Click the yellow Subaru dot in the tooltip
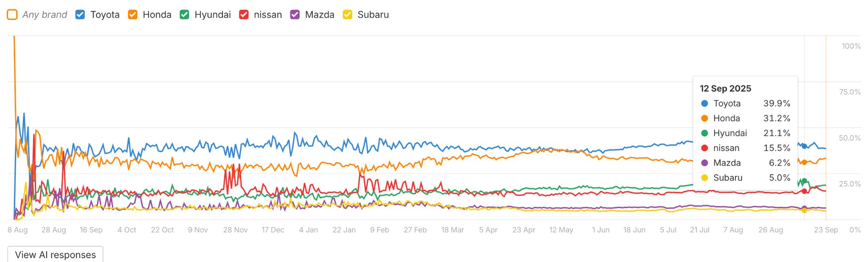 [x=704, y=178]
